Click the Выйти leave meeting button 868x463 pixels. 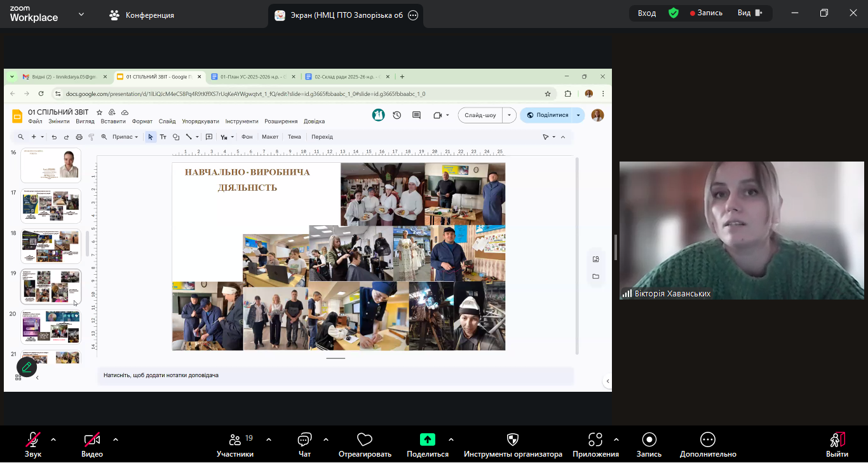(x=837, y=445)
